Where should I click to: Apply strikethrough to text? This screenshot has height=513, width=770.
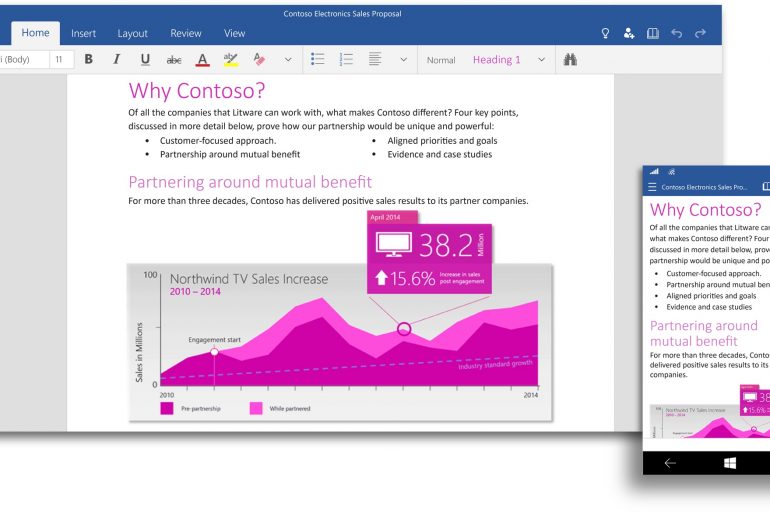[174, 60]
